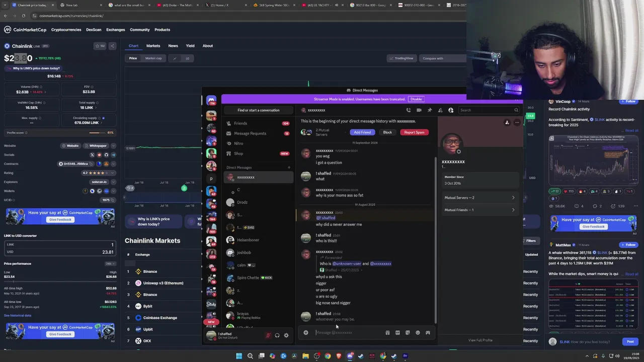
Task: Toggle the user profile panel icon in Discord
Action: [x=451, y=110]
